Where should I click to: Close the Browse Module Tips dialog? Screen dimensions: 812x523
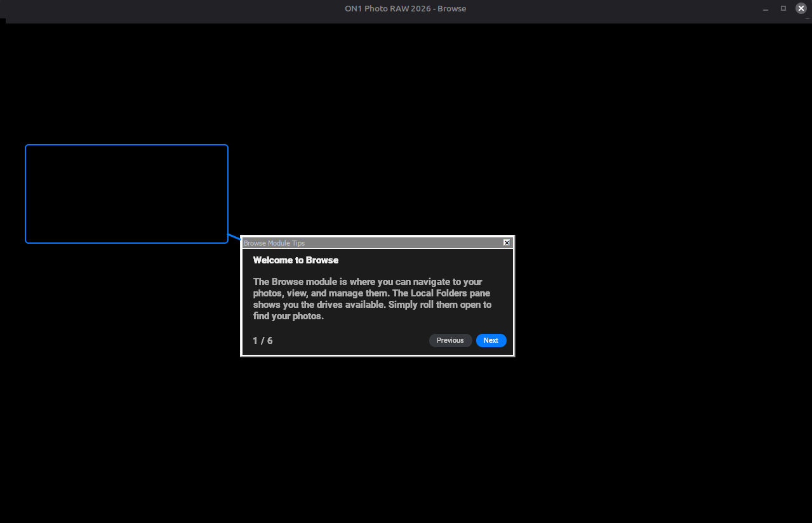pos(506,242)
